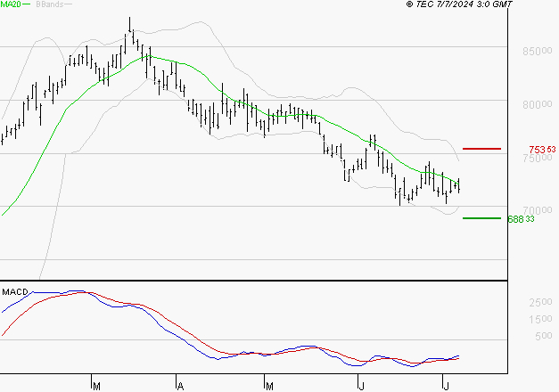559x392 pixels.
Task: Click the 1500 MACD axis label
Action: tap(541, 319)
